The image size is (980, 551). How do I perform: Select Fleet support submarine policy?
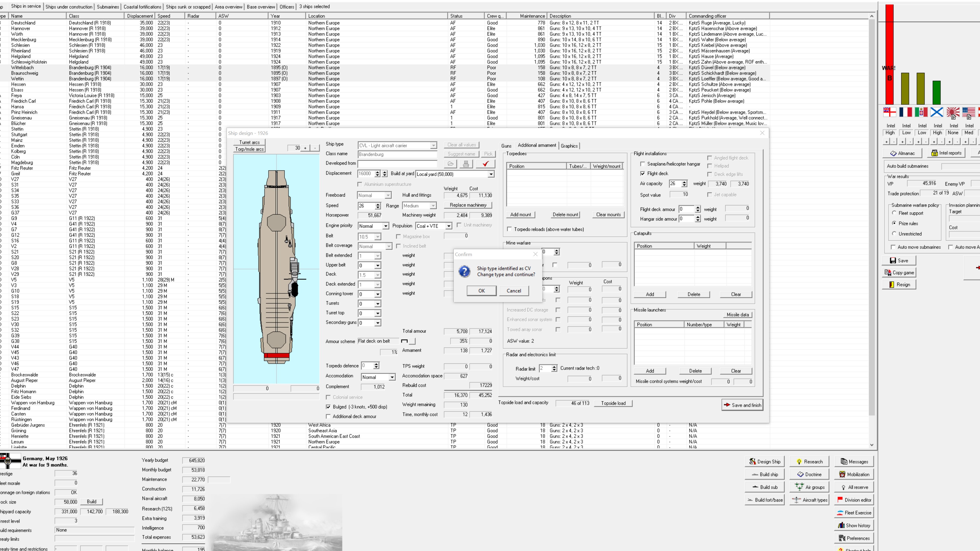click(x=894, y=213)
